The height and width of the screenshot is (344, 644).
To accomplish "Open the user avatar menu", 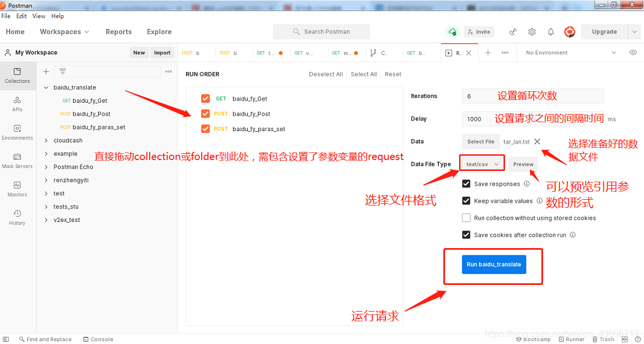I will tap(570, 32).
